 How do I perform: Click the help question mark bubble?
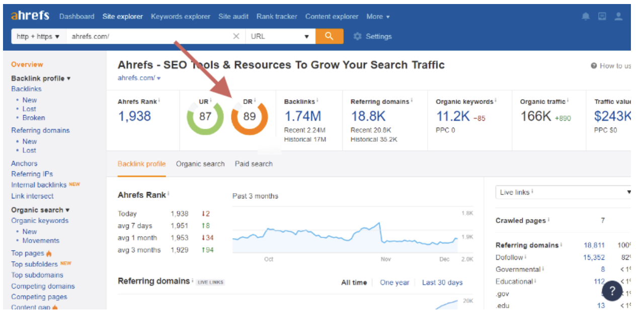612,291
